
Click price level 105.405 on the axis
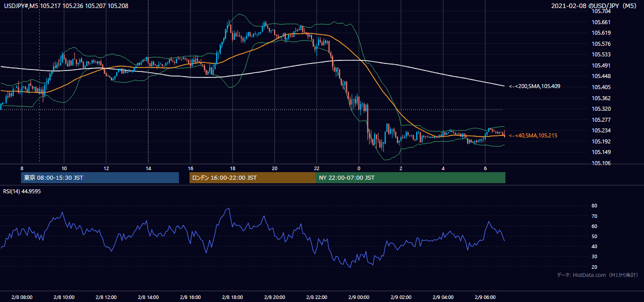pyautogui.click(x=601, y=87)
